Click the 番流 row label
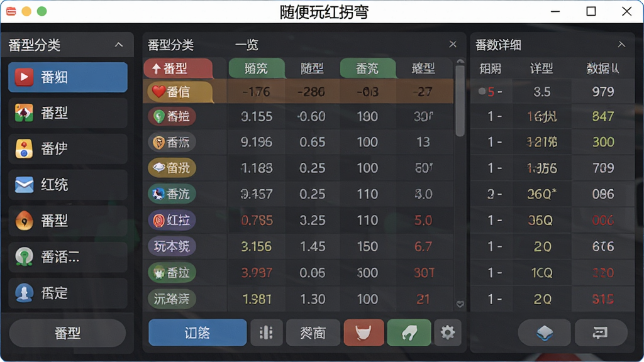Screen dimensions: 644x362 click(172, 194)
